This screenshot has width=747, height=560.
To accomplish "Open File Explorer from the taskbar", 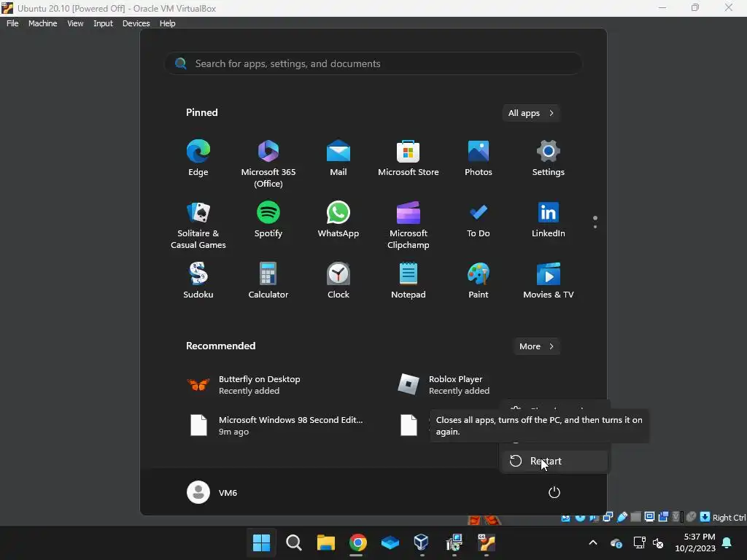I will (x=326, y=542).
